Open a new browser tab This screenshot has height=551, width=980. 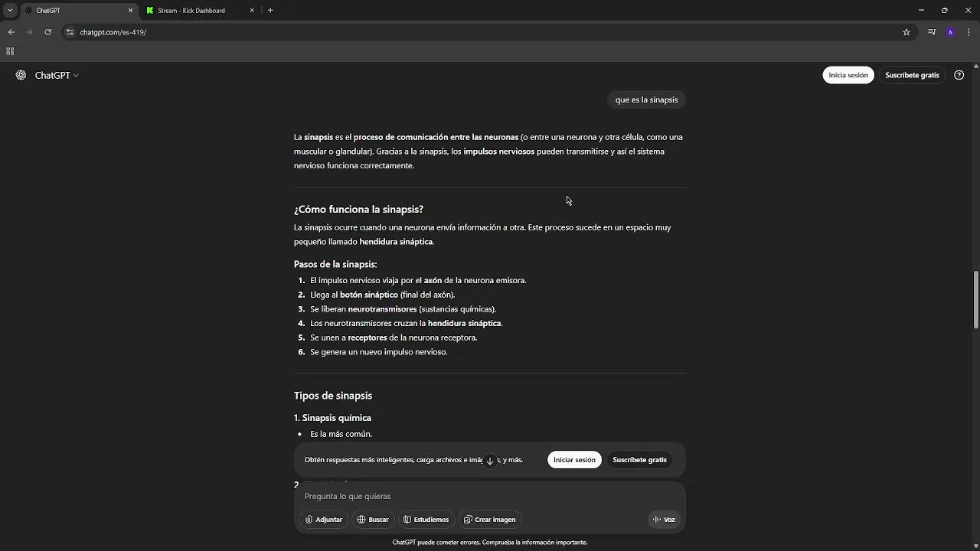click(x=270, y=11)
